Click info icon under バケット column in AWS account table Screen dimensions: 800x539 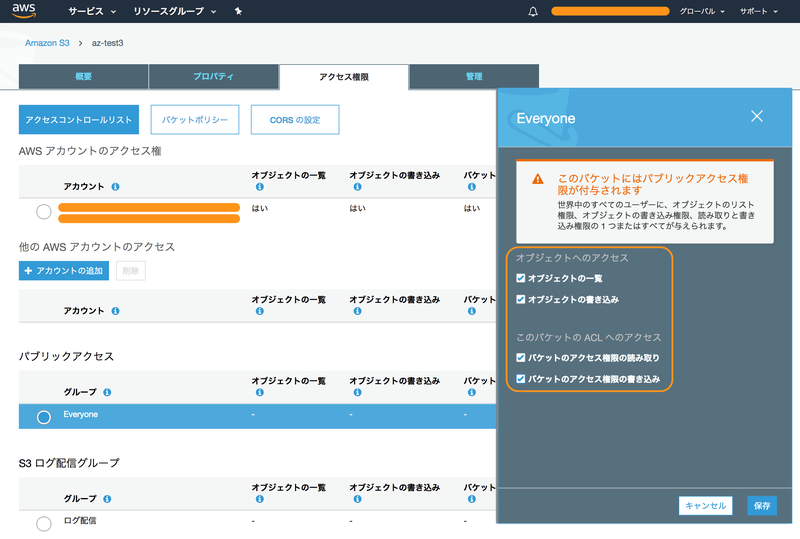click(471, 187)
